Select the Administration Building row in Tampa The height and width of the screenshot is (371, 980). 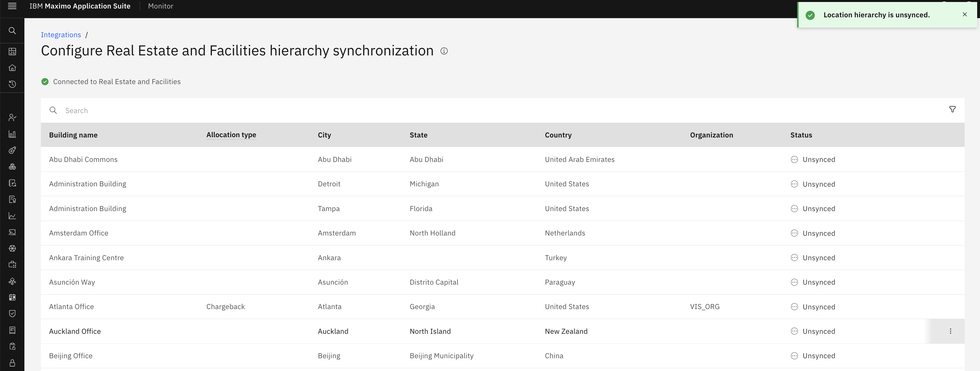[502, 209]
